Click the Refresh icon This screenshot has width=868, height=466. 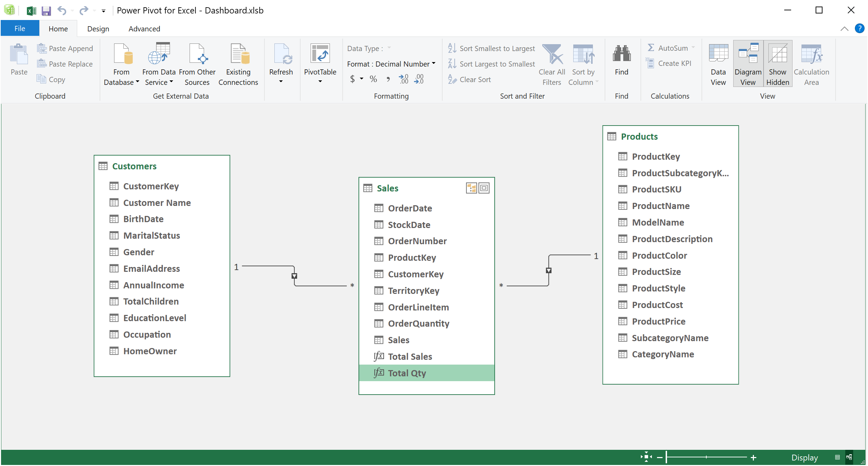(281, 62)
